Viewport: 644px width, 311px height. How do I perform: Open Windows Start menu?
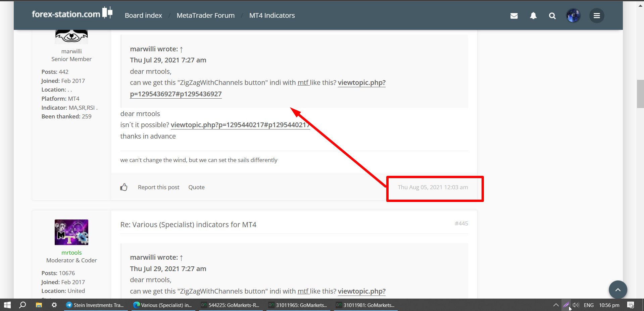click(7, 305)
